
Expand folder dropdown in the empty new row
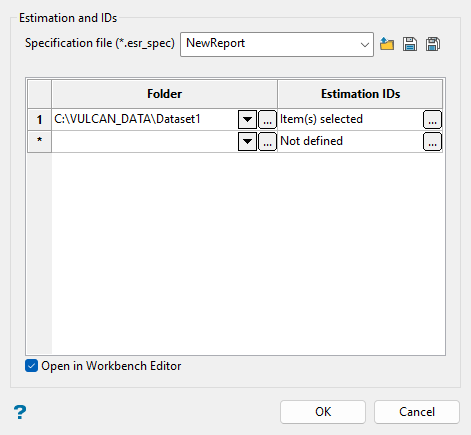pos(247,142)
